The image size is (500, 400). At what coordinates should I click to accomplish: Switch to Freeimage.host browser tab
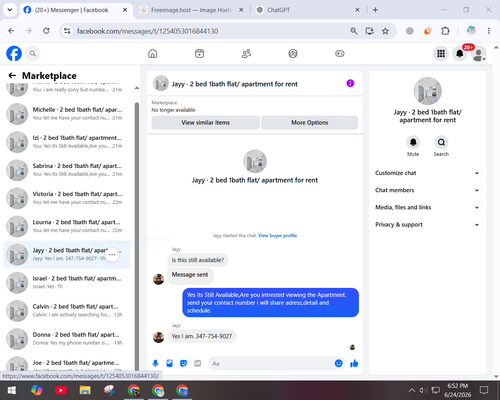pos(191,10)
